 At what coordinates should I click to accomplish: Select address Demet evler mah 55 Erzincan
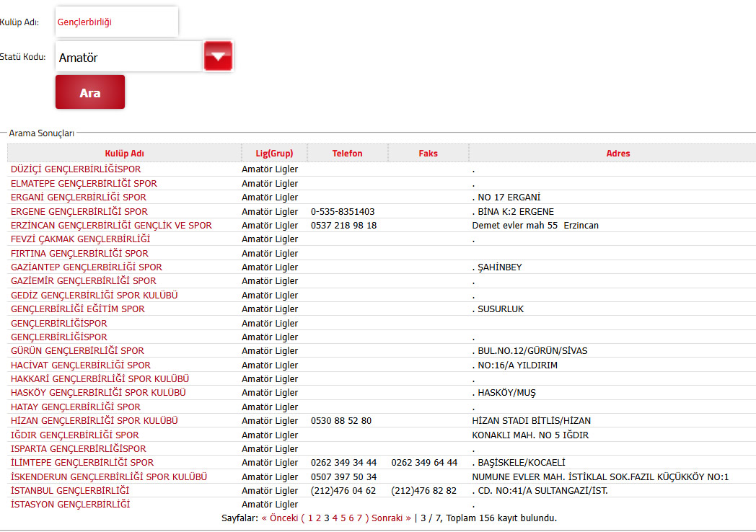pos(535,225)
